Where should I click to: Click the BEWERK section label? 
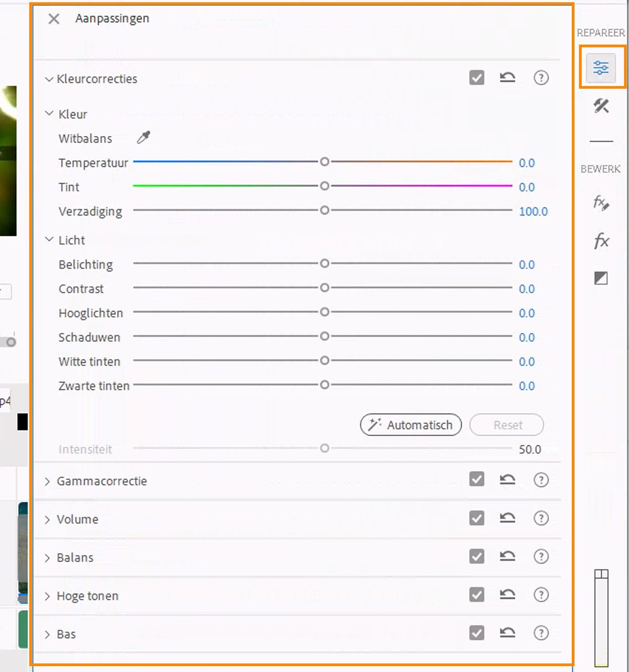tap(601, 169)
